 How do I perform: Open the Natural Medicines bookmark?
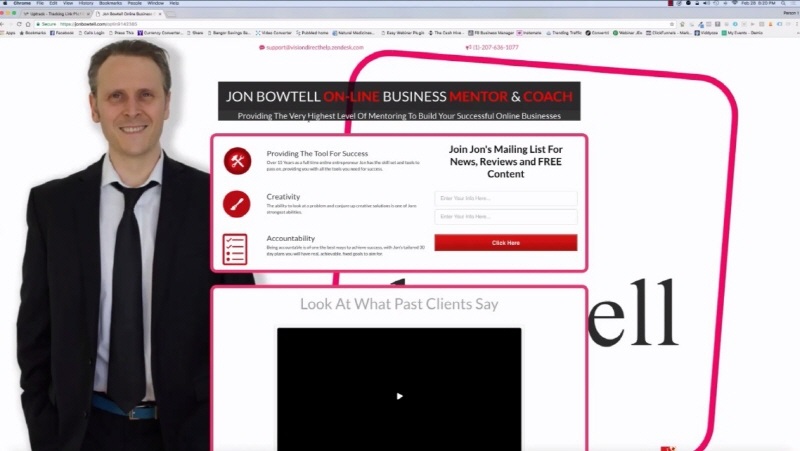click(353, 33)
